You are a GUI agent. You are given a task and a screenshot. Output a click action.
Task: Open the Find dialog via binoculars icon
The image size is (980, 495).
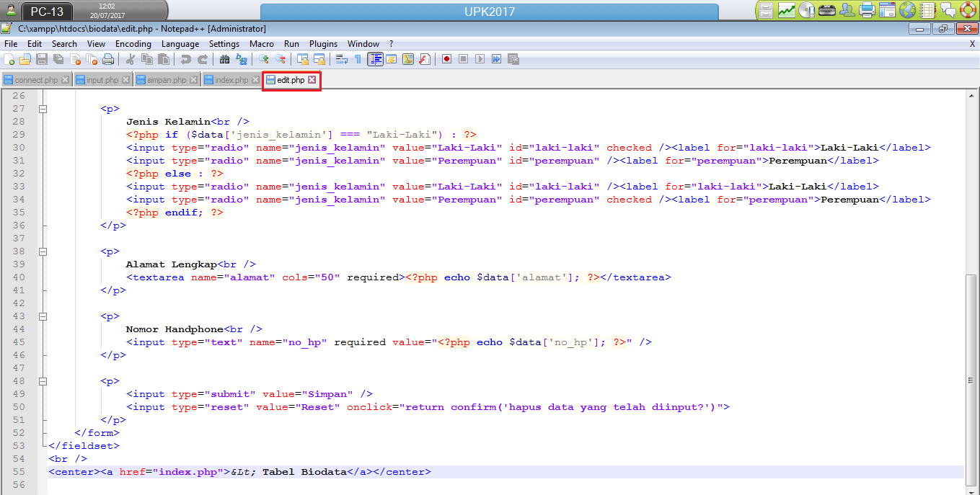click(225, 59)
